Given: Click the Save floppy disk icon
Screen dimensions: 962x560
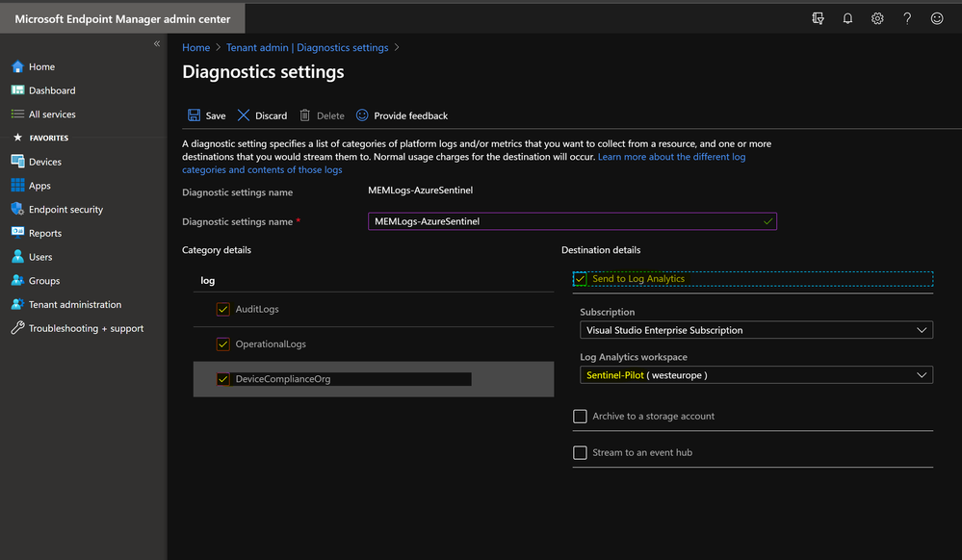Looking at the screenshot, I should point(194,115).
